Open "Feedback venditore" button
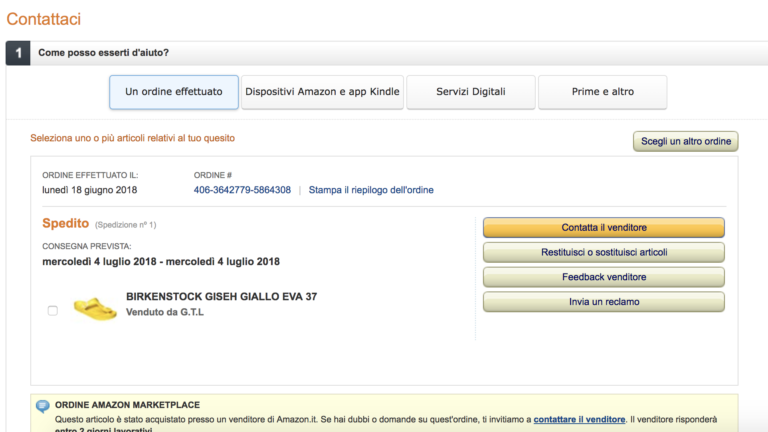Image resolution: width=768 pixels, height=432 pixels. 604,277
